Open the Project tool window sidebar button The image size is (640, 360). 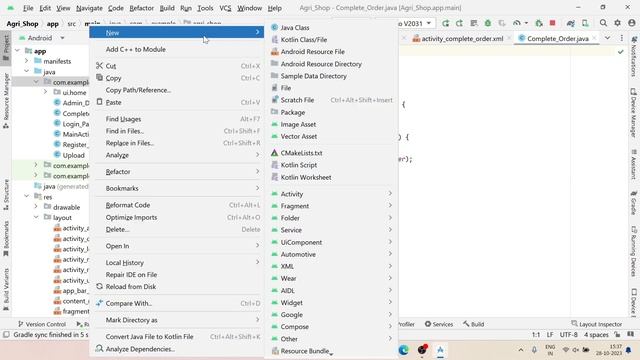coord(6,48)
